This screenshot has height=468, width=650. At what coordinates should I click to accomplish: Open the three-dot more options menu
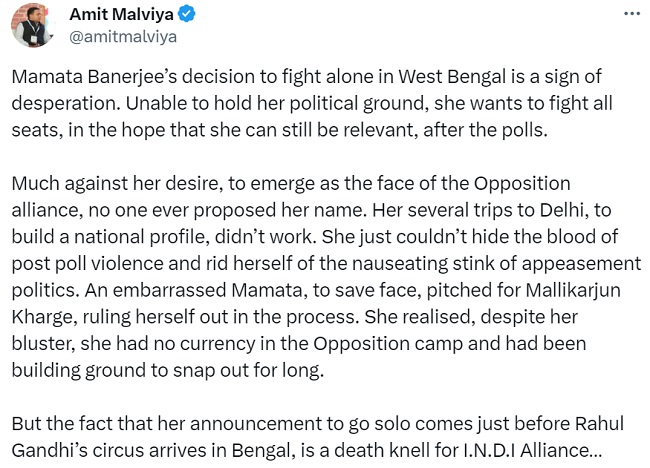click(632, 14)
